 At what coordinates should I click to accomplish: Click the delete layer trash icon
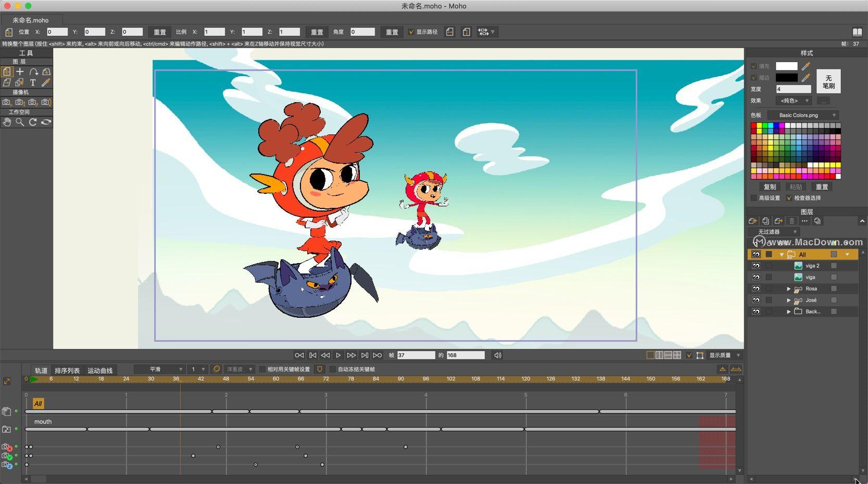(x=791, y=221)
